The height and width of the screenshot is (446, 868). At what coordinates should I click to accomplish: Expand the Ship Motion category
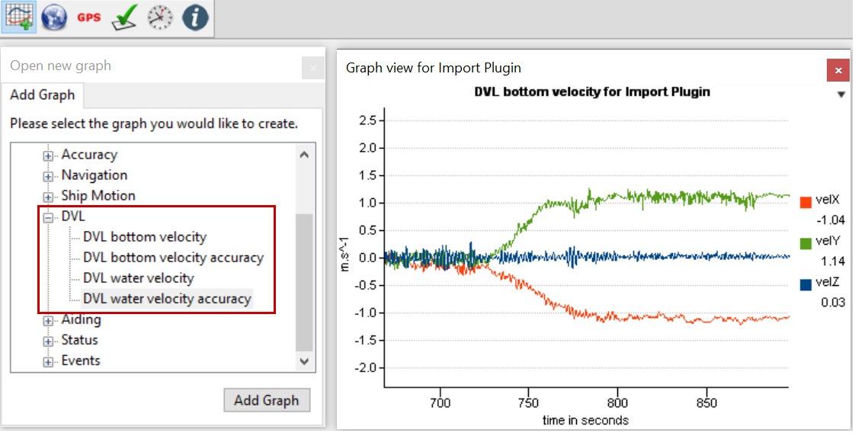[48, 196]
